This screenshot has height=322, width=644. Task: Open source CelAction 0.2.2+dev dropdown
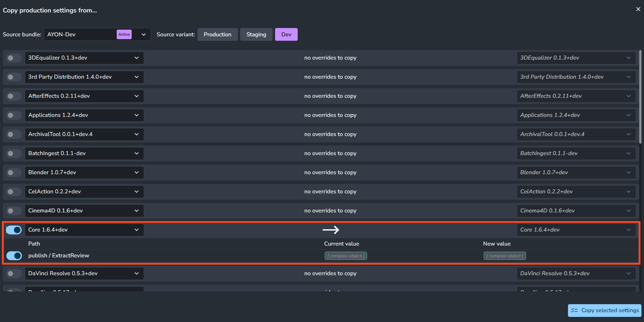point(84,192)
